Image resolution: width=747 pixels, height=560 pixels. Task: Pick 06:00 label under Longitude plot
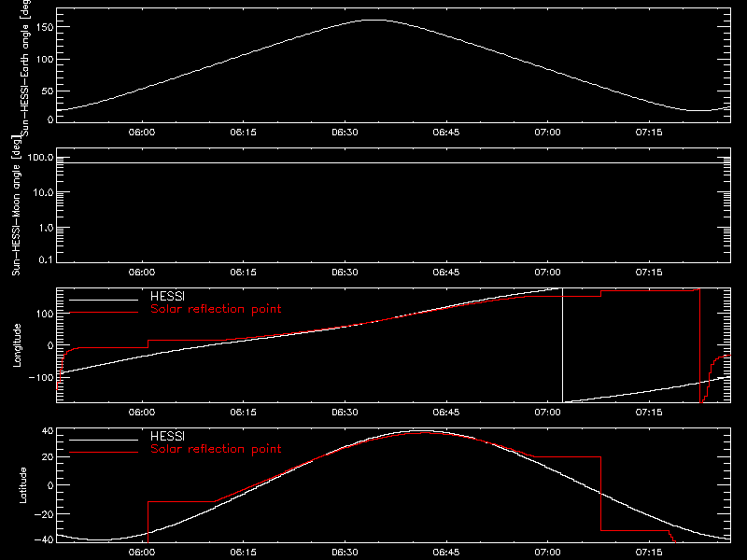pyautogui.click(x=142, y=413)
